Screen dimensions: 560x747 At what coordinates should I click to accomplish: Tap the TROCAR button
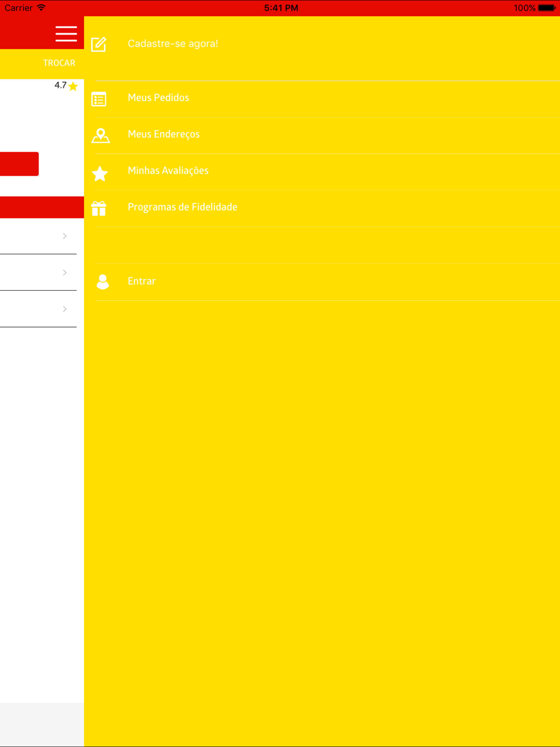[x=59, y=63]
